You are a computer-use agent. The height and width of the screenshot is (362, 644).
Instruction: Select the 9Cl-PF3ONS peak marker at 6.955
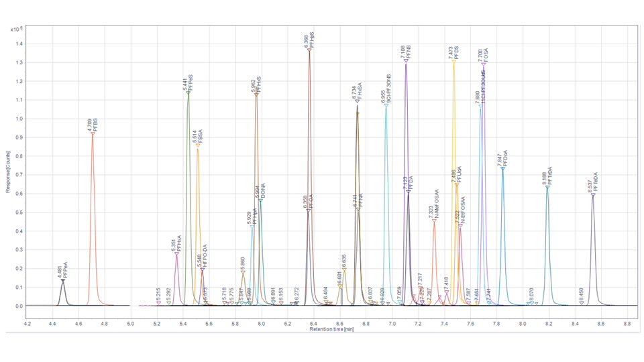coord(386,105)
